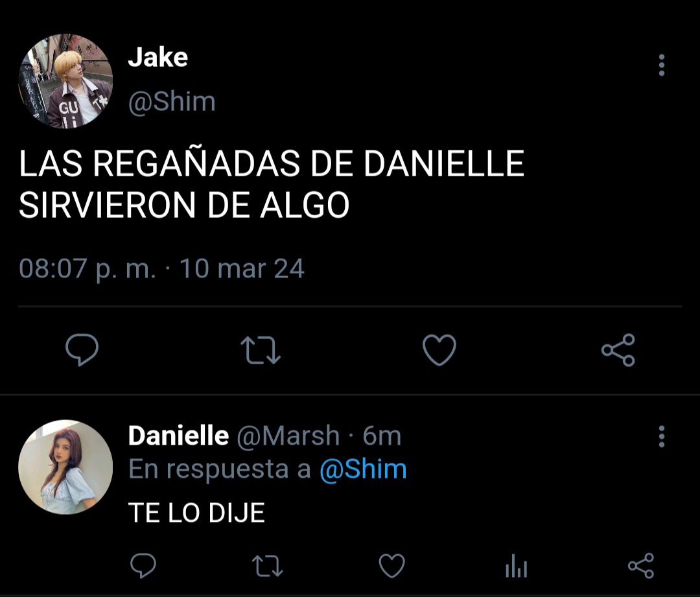Open more options for Jake's tweet
This screenshot has width=700, height=597.
(662, 65)
